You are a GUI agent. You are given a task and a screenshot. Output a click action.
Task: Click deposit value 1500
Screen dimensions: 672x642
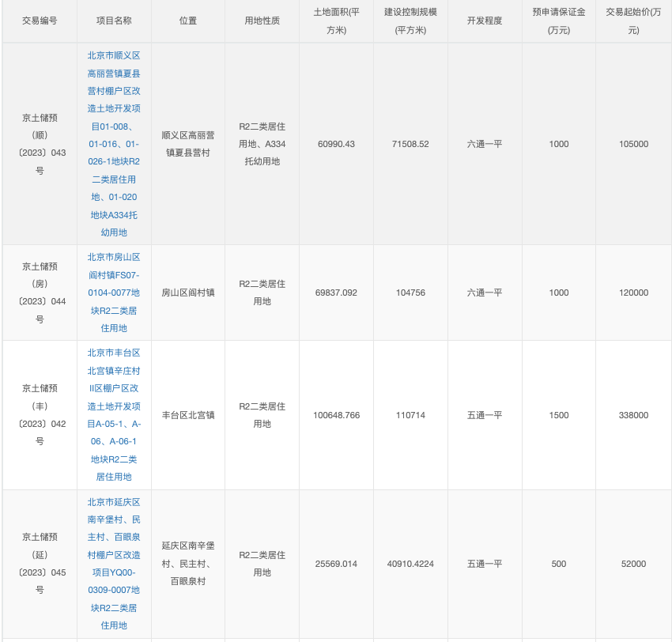[x=558, y=415]
